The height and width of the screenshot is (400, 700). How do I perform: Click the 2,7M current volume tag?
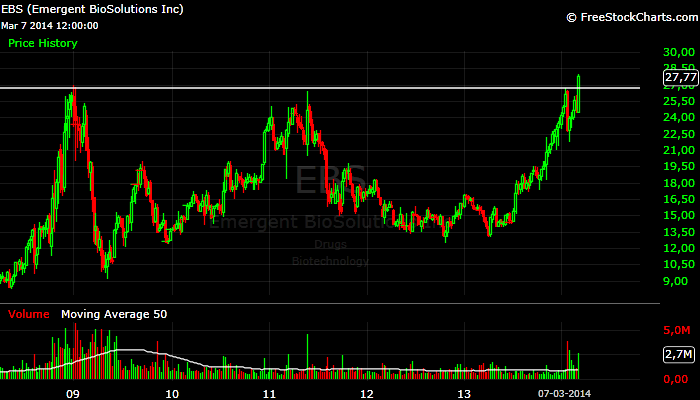point(679,355)
